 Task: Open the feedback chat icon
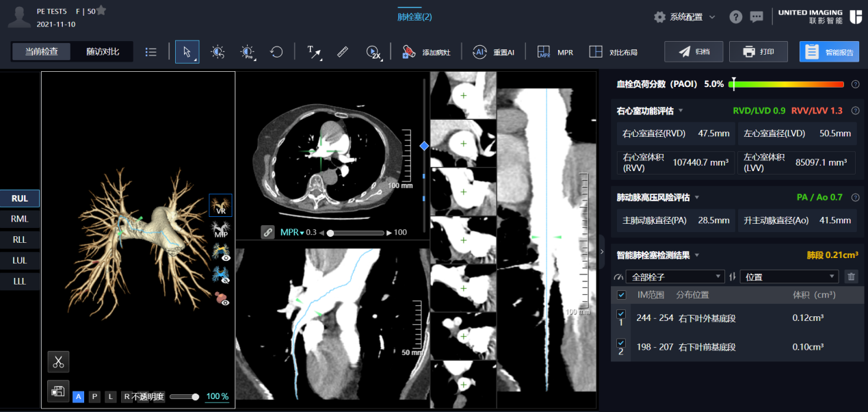click(x=757, y=16)
